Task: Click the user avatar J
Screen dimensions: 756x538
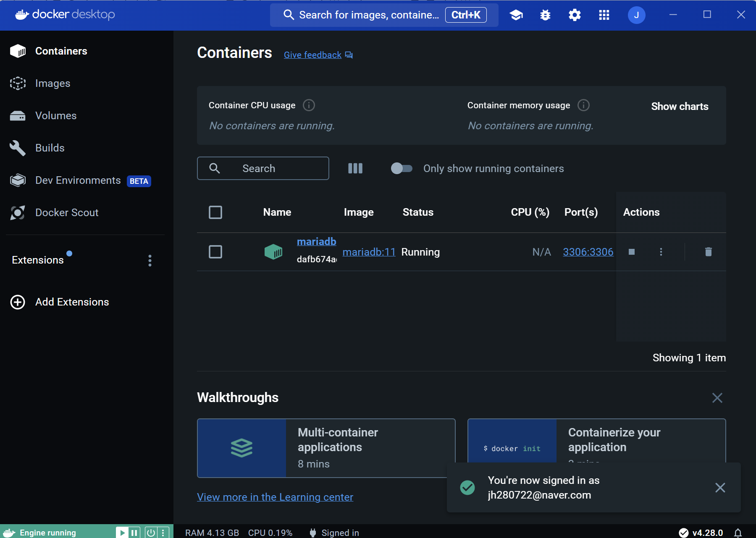Action: coord(636,15)
